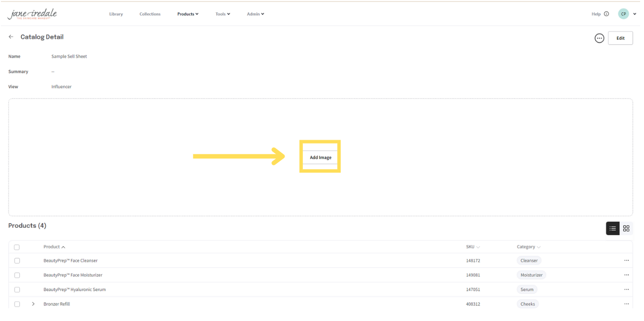Click SKU 148172
Viewport: 644px width, 321px height.
(x=473, y=261)
